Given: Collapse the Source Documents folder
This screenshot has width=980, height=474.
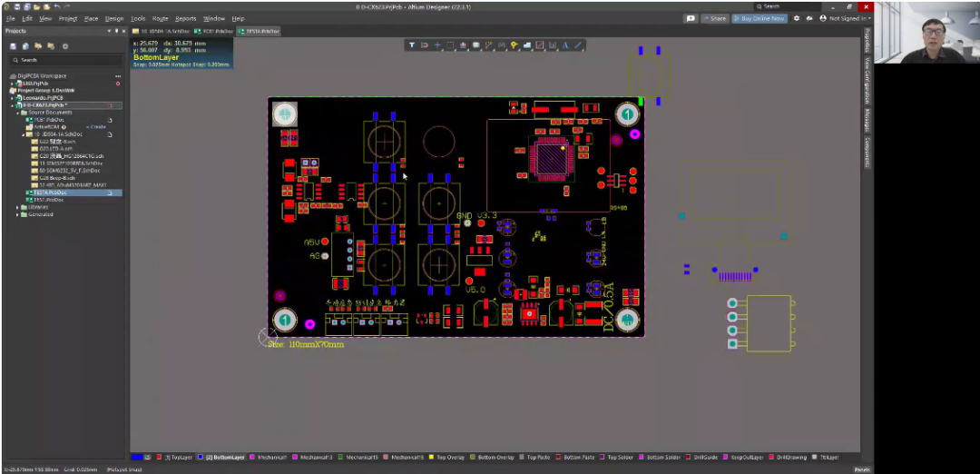Looking at the screenshot, I should [18, 113].
